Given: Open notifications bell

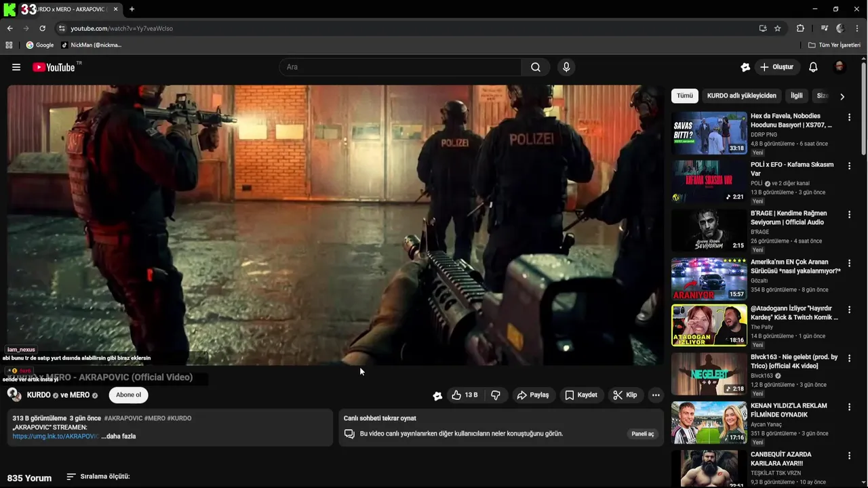Looking at the screenshot, I should click(813, 67).
